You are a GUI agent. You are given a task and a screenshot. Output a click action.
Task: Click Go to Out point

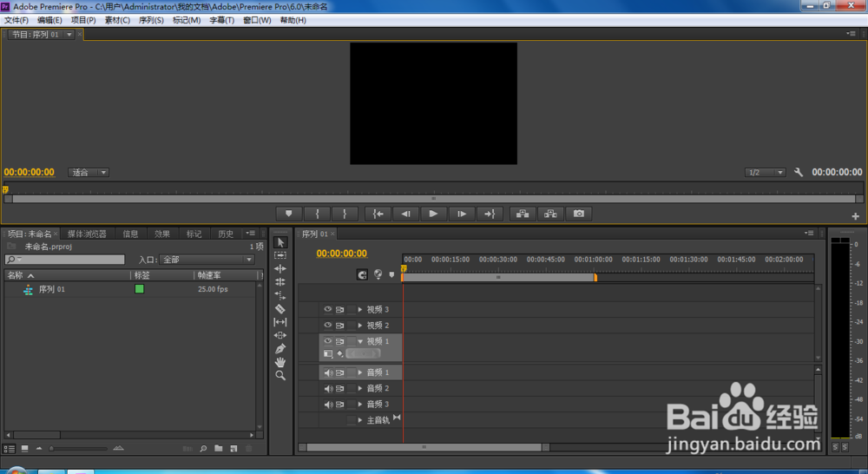point(490,214)
